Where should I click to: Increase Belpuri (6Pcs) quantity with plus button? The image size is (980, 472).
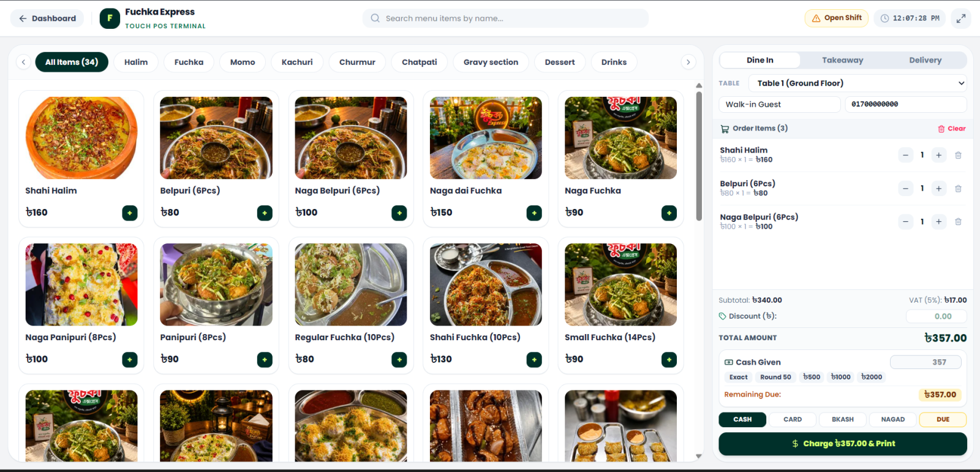pyautogui.click(x=939, y=189)
